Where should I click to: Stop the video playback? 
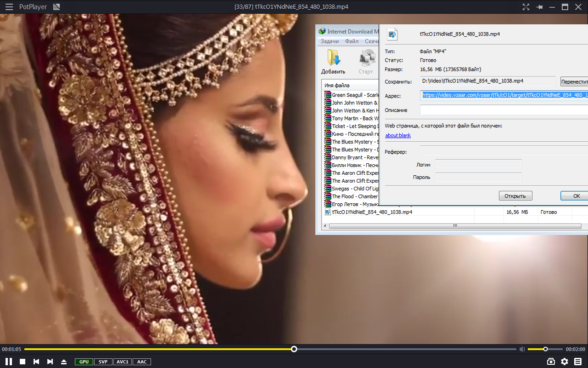23,362
